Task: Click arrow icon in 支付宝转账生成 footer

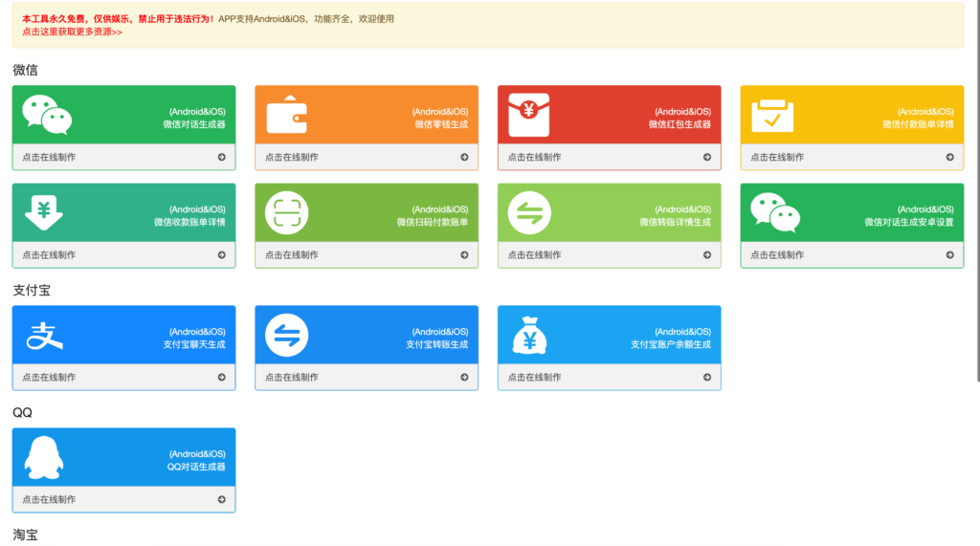Action: (x=464, y=378)
